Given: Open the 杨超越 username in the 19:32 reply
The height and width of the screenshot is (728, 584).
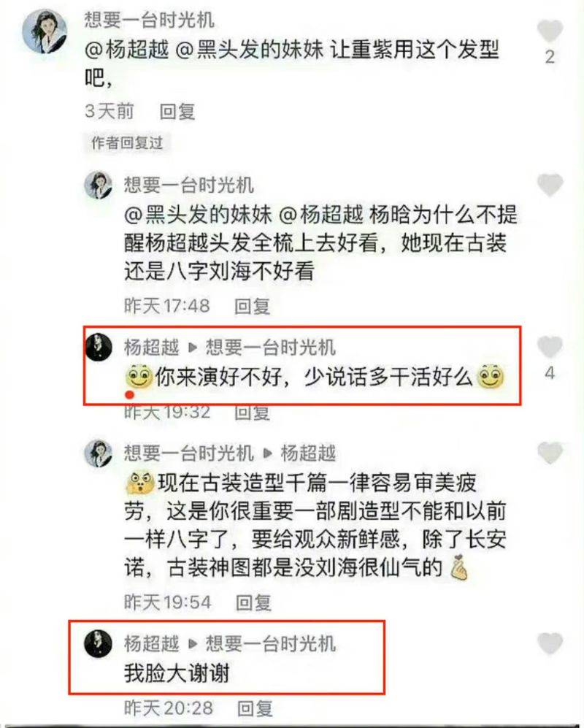Looking at the screenshot, I should tap(151, 347).
